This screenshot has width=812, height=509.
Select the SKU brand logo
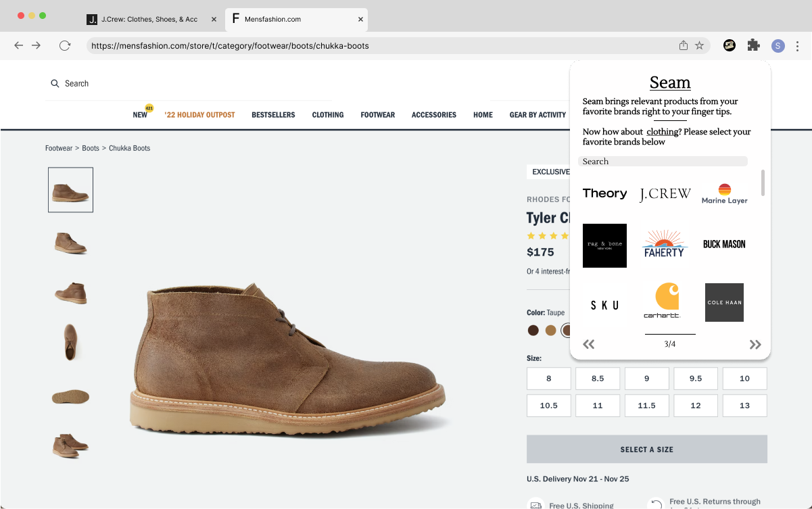coord(604,305)
